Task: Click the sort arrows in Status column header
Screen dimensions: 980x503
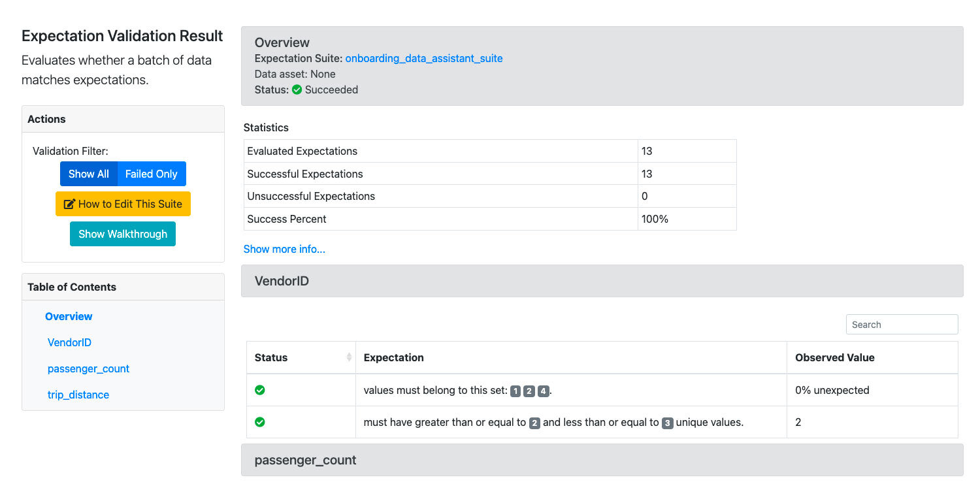Action: [349, 357]
